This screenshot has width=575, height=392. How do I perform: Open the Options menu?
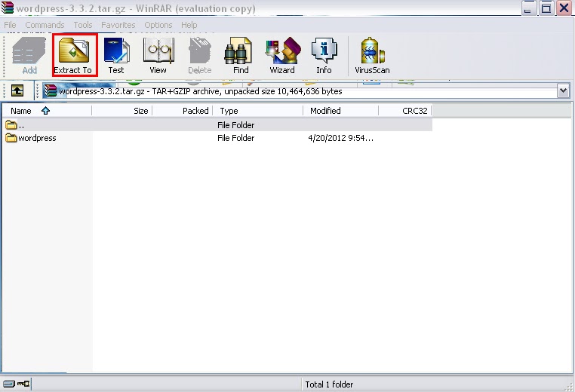point(158,25)
